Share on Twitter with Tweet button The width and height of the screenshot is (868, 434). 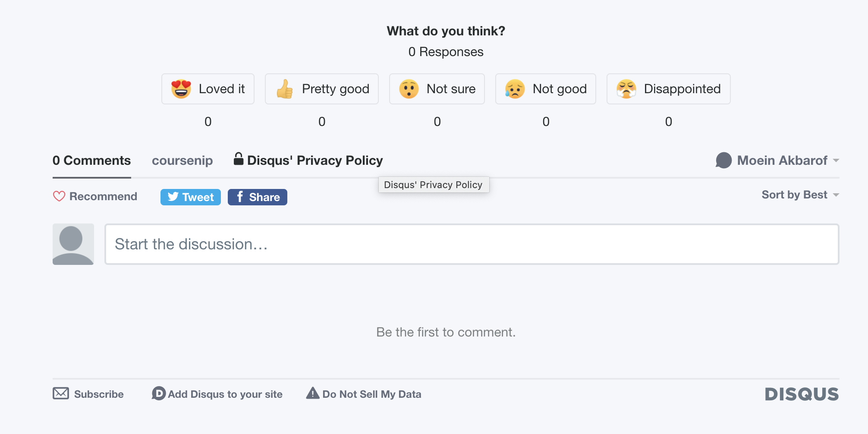pyautogui.click(x=191, y=197)
